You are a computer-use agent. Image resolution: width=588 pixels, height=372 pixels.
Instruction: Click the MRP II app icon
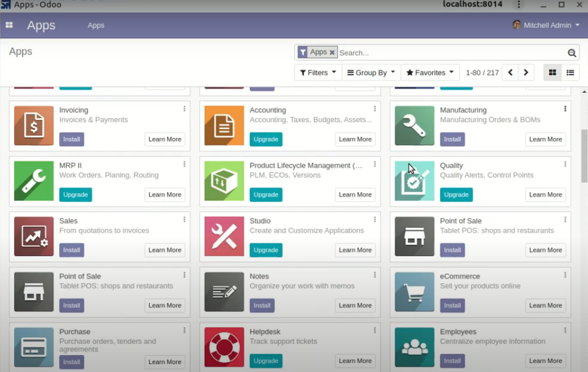pyautogui.click(x=34, y=181)
